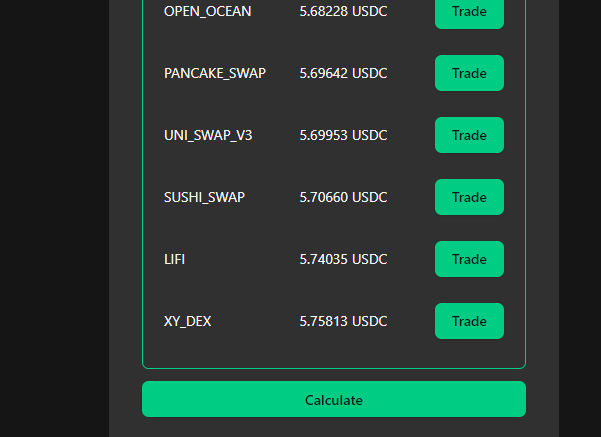Select the OPEN_OCEAN exchange name
This screenshot has width=601, height=437.
click(208, 12)
